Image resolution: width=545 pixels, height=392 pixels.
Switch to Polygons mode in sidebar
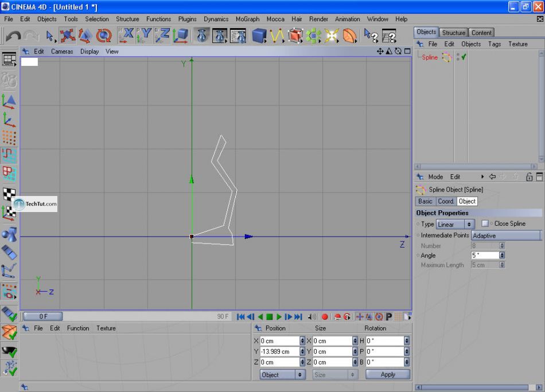point(9,173)
